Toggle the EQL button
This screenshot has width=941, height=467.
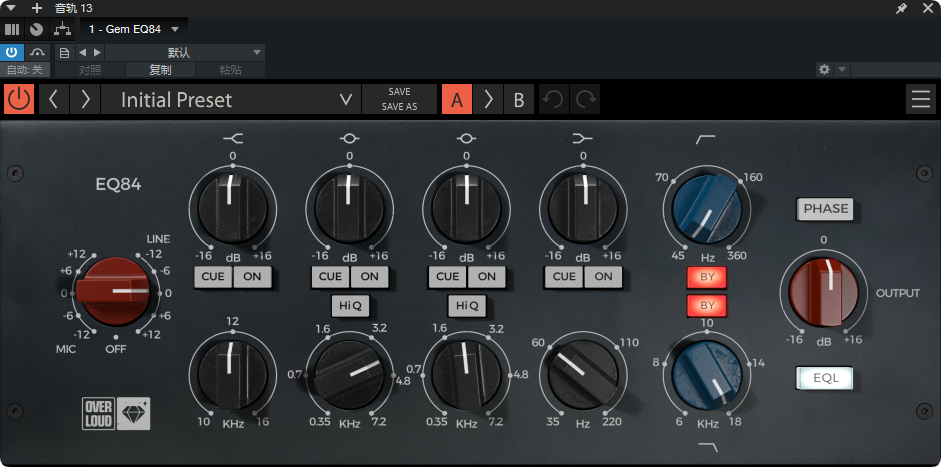tap(825, 378)
